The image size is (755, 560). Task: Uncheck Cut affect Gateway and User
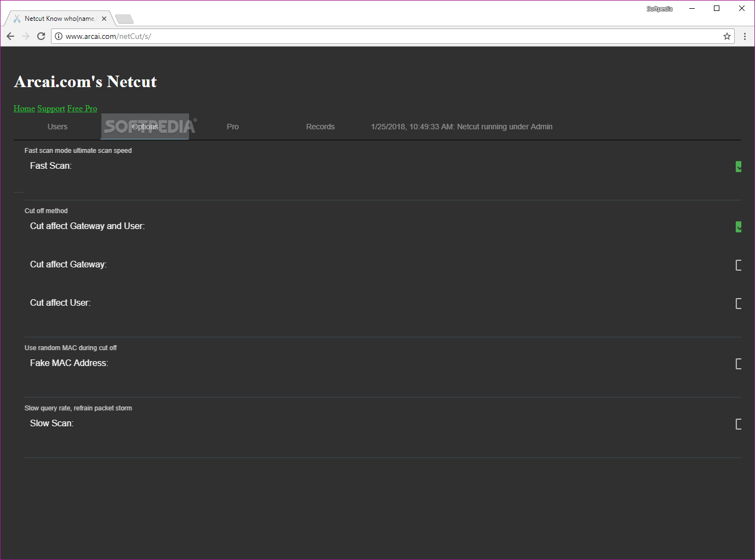click(x=738, y=227)
